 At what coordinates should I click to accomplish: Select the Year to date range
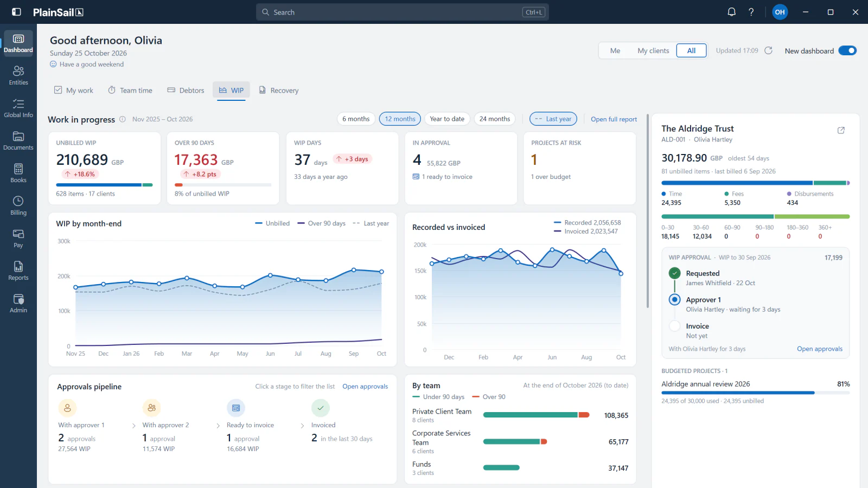click(x=447, y=119)
